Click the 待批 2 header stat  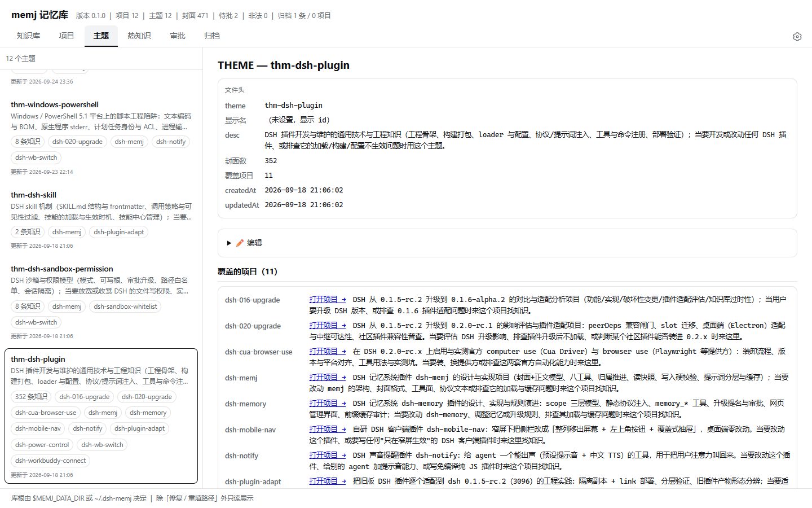coord(228,16)
